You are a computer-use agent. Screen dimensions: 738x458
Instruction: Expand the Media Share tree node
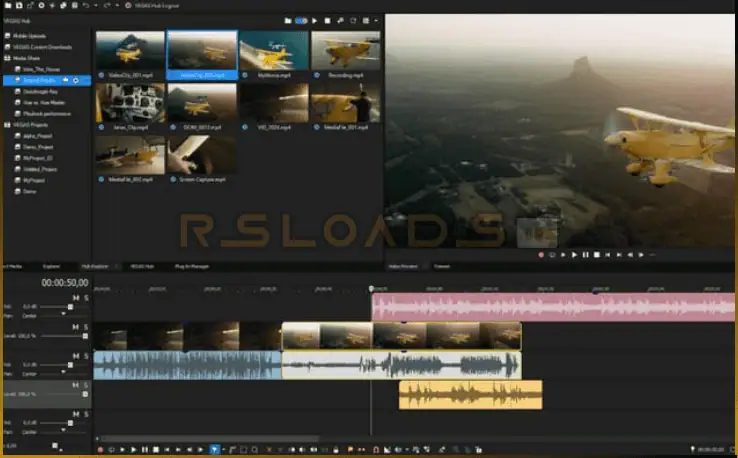[7, 58]
